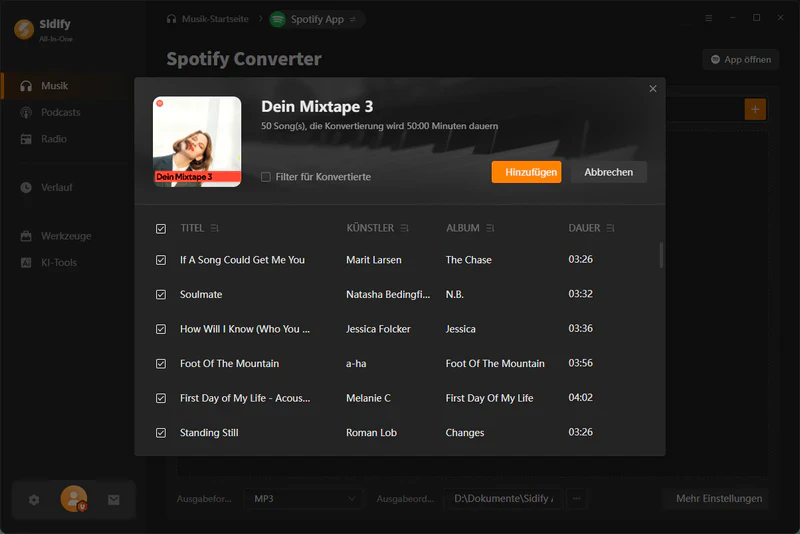This screenshot has width=800, height=534.
Task: Click the Soulmate title text
Action: (x=201, y=294)
